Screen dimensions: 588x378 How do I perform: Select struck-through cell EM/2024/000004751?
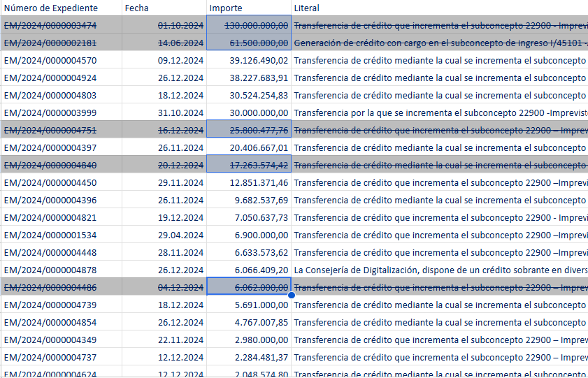coord(61,131)
